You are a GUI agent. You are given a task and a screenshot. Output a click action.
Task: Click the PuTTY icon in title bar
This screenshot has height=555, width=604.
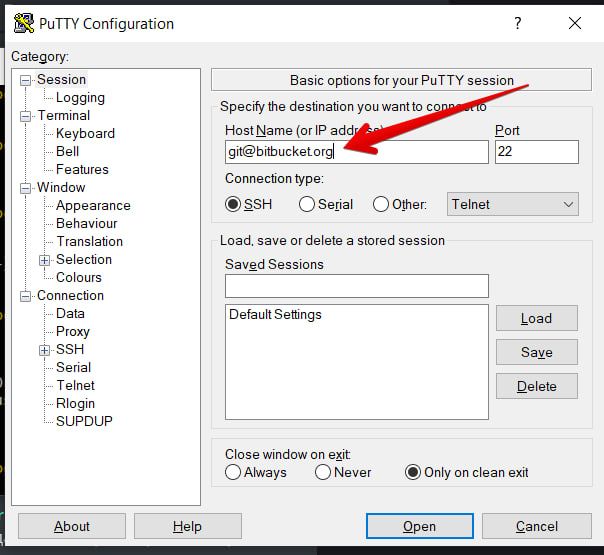click(x=24, y=23)
